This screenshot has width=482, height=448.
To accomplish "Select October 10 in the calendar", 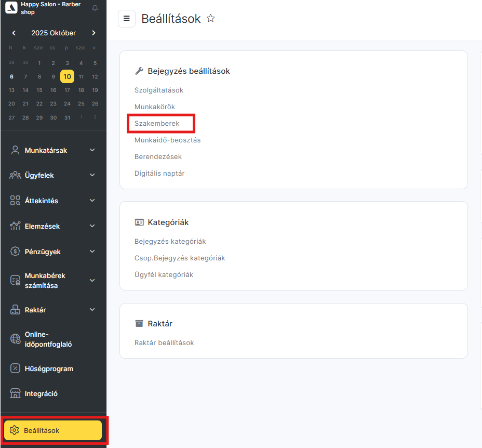I will click(x=67, y=76).
